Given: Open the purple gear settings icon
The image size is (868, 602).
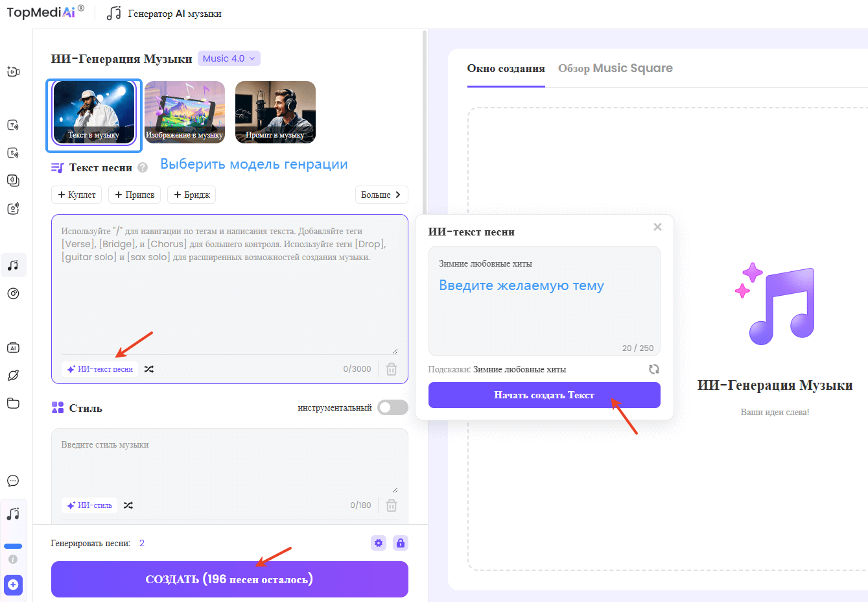Looking at the screenshot, I should pyautogui.click(x=379, y=543).
